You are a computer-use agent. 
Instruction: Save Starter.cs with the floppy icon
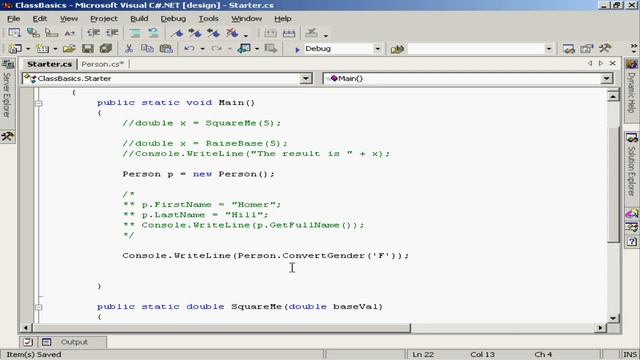(88, 49)
